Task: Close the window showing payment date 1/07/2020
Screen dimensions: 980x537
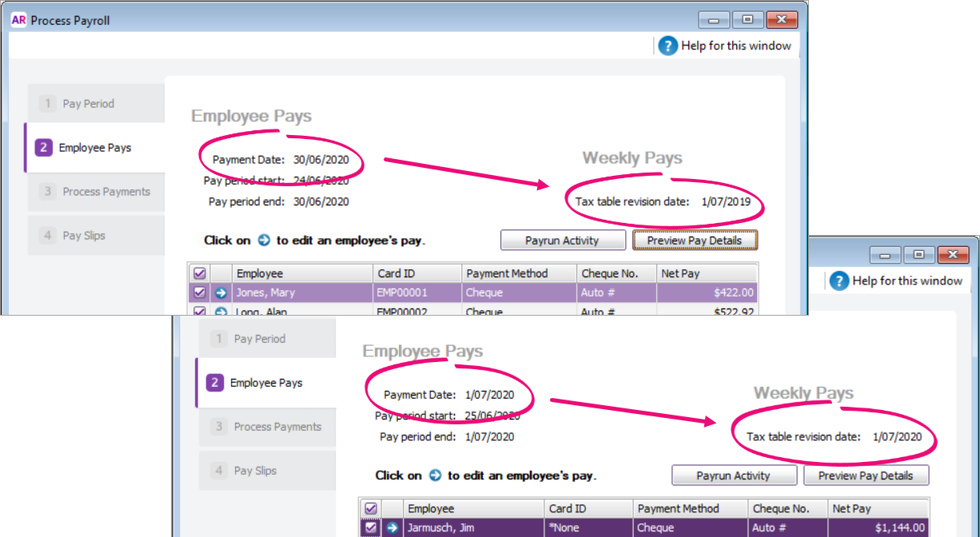Action: pos(953,255)
